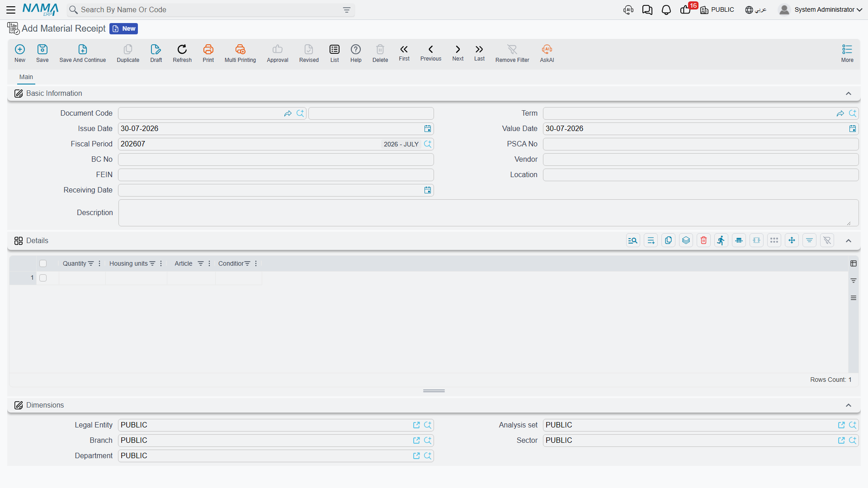Click into the Vendor field
Viewport: 868px width, 488px height.
(701, 160)
